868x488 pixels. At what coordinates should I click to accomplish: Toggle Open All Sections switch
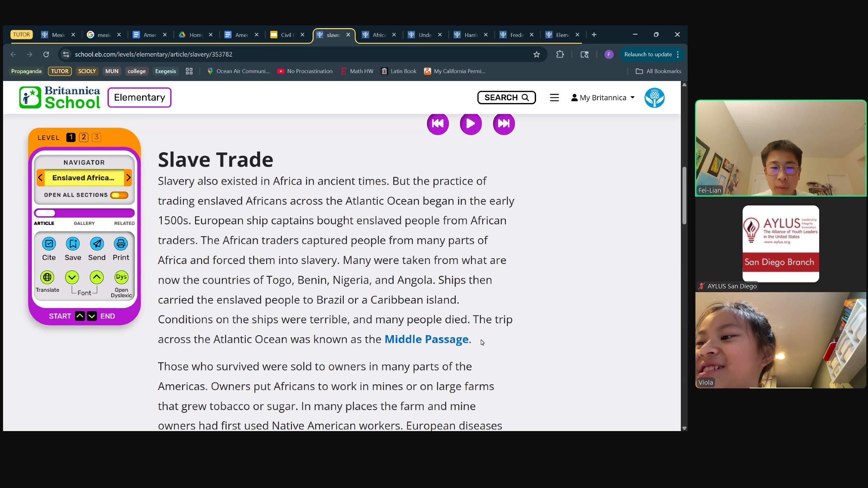[x=119, y=195]
